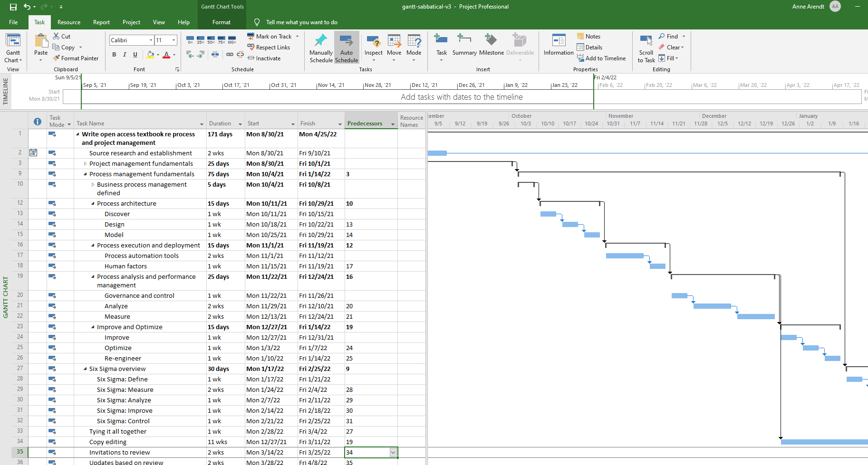Click the Scroll to Task icon

pyautogui.click(x=646, y=46)
